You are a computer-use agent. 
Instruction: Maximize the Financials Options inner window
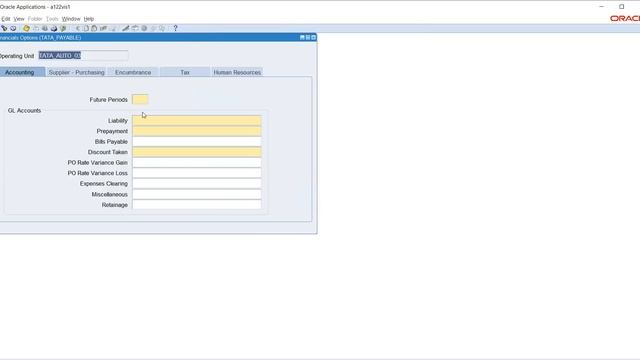[308, 38]
